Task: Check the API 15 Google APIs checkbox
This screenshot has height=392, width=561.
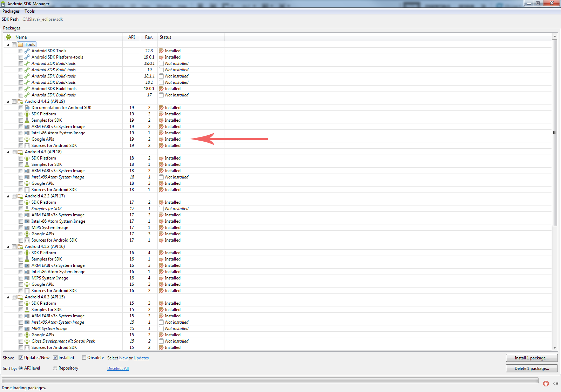Action: [x=21, y=335]
